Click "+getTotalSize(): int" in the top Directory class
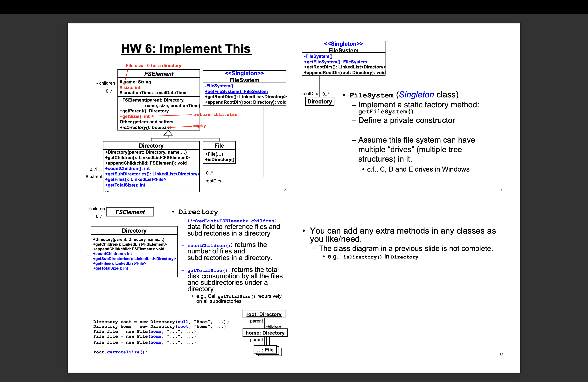This screenshot has height=382, width=588. pyautogui.click(x=125, y=185)
